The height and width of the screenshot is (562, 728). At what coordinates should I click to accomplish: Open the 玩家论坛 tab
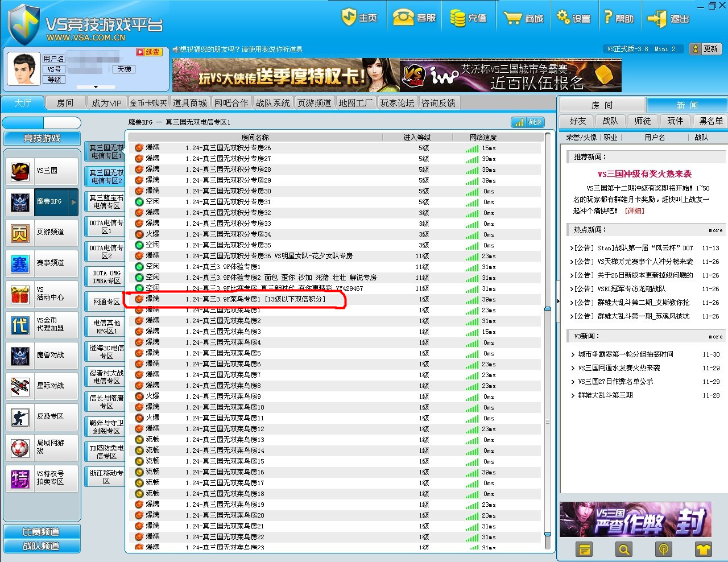[x=397, y=103]
